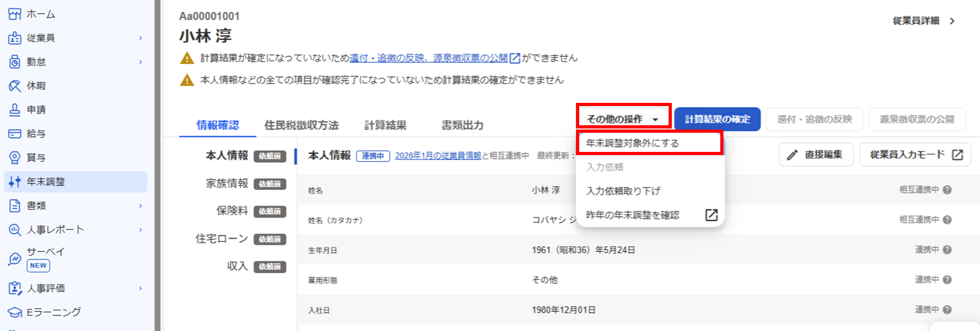
Task: Click the Eラーニング graduation cap icon
Action: click(14, 312)
